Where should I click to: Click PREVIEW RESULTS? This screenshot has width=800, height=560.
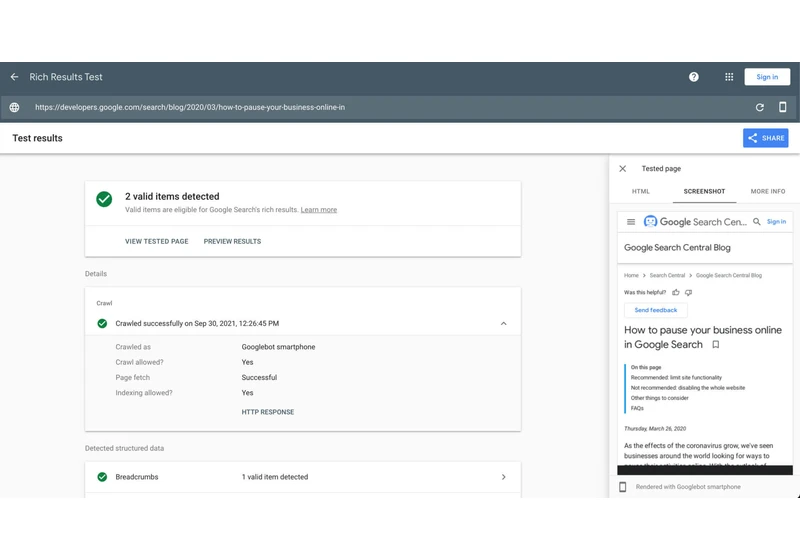232,241
